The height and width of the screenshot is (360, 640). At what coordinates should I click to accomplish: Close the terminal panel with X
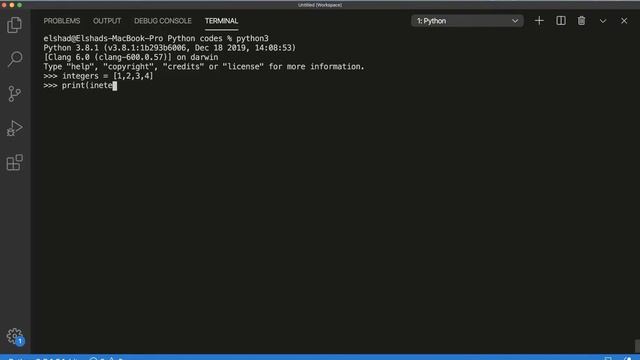coord(624,21)
